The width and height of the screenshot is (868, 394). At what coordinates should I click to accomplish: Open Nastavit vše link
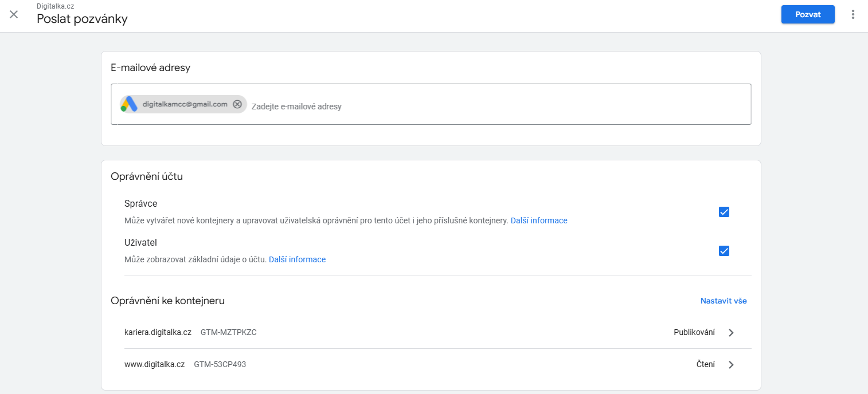(723, 300)
